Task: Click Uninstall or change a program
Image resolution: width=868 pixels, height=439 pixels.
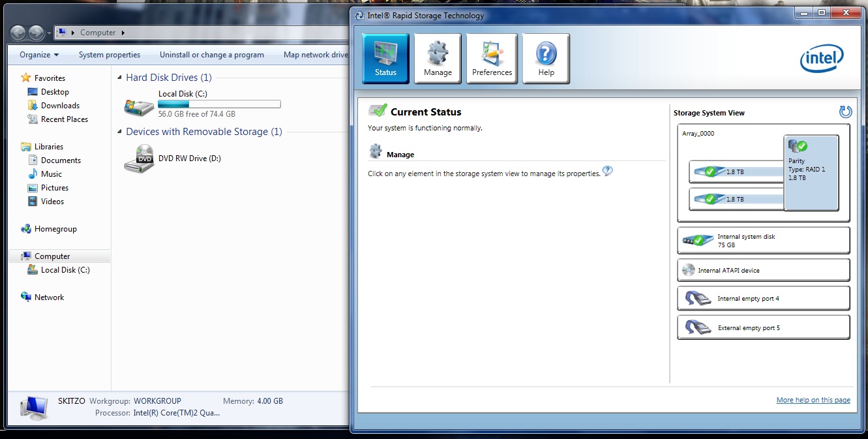Action: point(212,55)
